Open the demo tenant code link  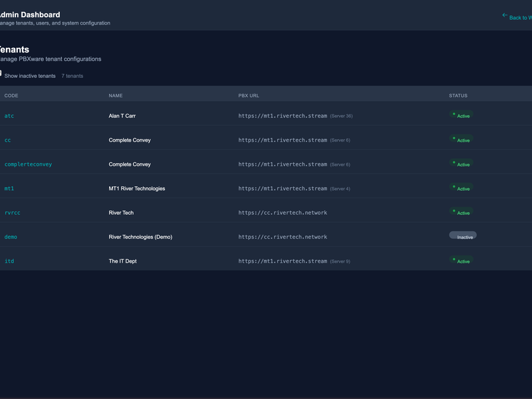[11, 237]
